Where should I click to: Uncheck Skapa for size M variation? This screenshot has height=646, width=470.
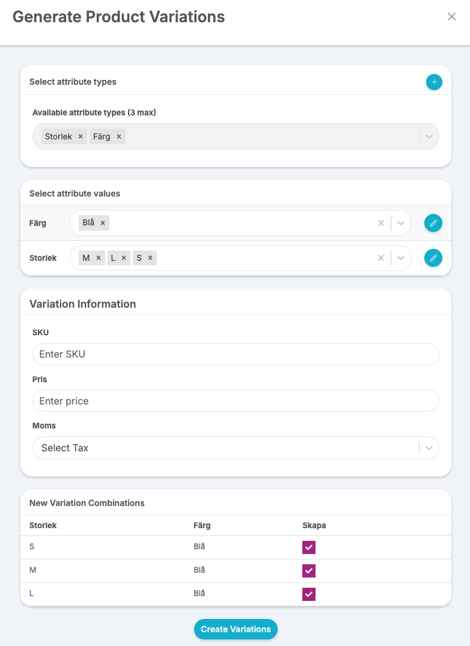coord(309,571)
